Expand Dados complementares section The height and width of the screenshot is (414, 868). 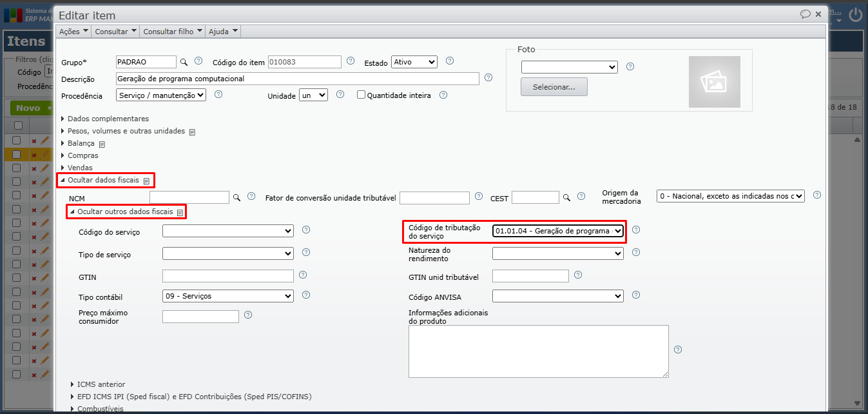105,119
